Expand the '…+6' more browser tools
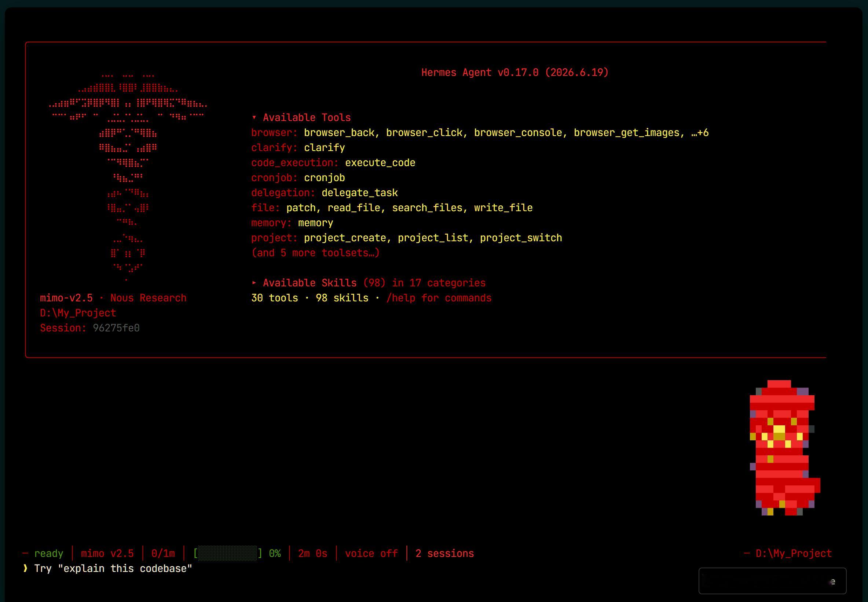 tap(700, 133)
